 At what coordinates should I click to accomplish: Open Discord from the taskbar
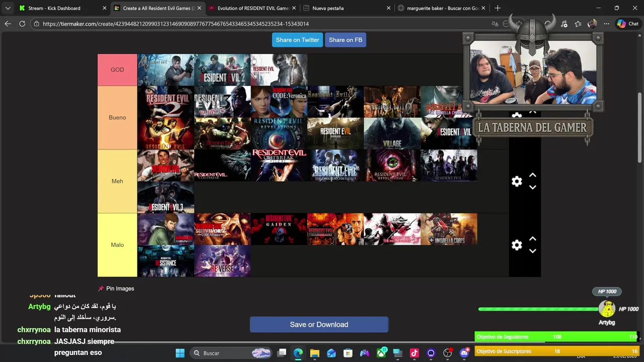(x=464, y=353)
